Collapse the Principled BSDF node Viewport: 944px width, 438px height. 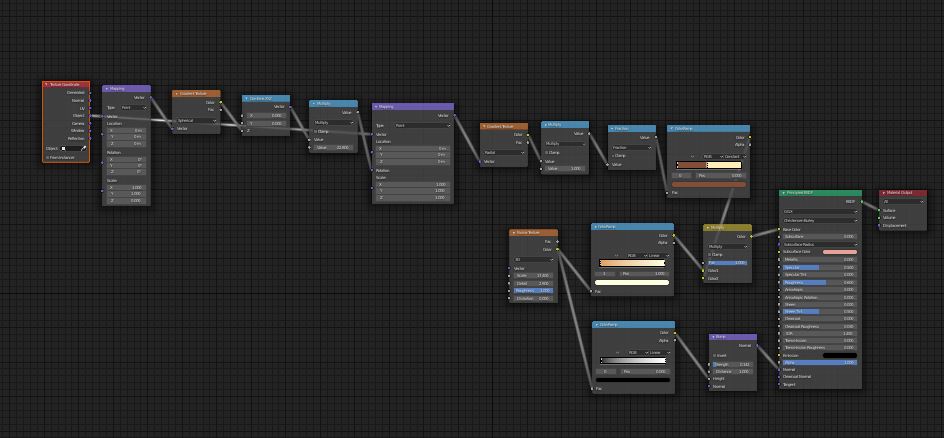(783, 193)
